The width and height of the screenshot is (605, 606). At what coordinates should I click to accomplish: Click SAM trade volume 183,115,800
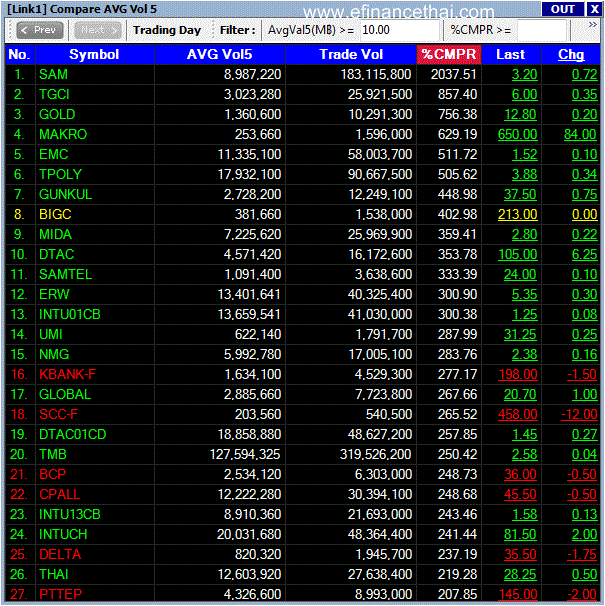pos(376,74)
